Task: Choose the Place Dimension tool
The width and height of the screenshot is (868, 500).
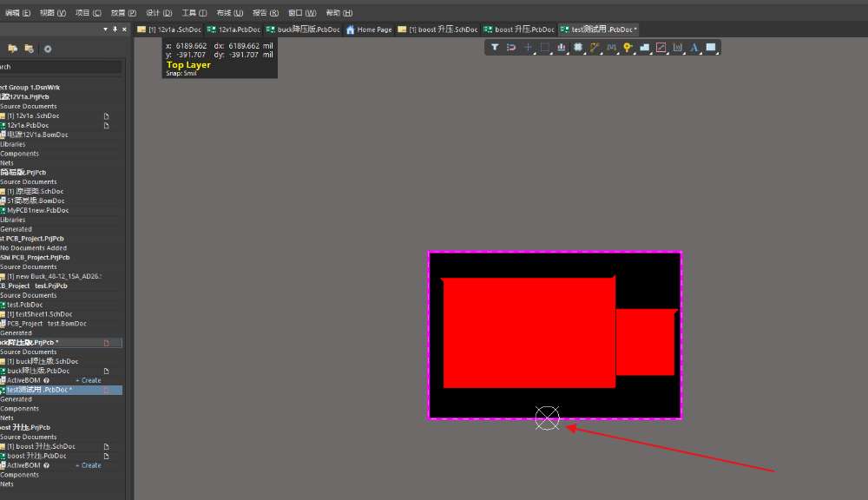Action: (678, 48)
